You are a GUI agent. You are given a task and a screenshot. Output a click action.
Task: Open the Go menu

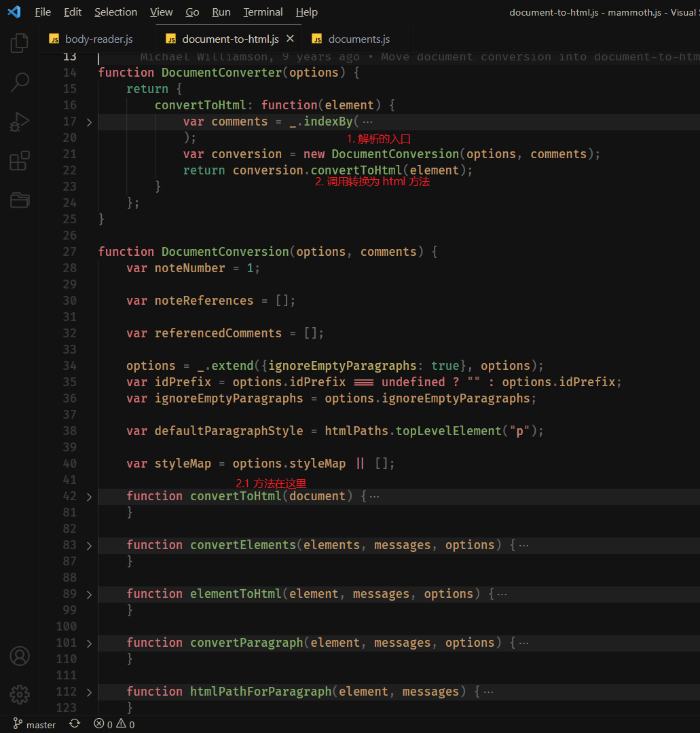tap(192, 12)
